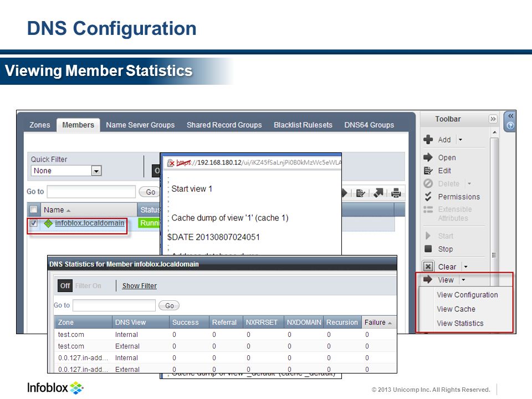Image resolution: width=532 pixels, height=399 pixels.
Task: Choose View Statistics from View menu
Action: tap(460, 323)
